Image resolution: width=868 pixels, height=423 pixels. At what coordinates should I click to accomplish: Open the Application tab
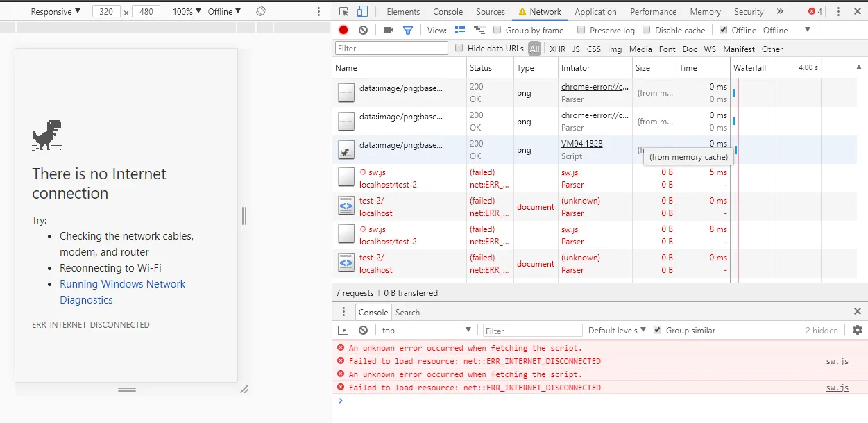(x=595, y=11)
